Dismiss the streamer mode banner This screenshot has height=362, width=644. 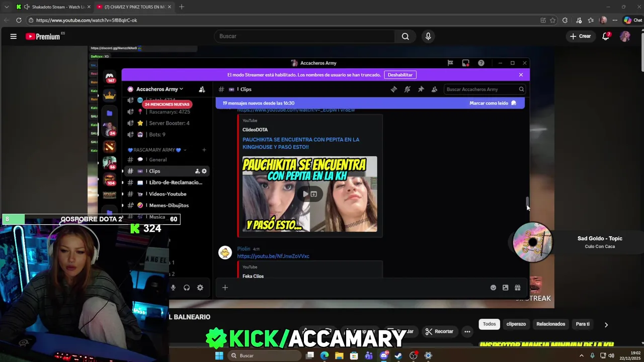point(521,75)
